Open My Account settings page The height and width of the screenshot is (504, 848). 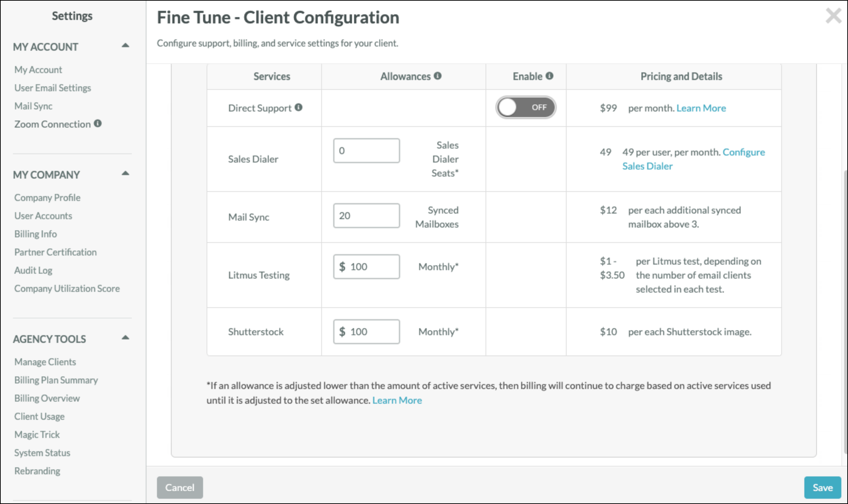(x=38, y=70)
